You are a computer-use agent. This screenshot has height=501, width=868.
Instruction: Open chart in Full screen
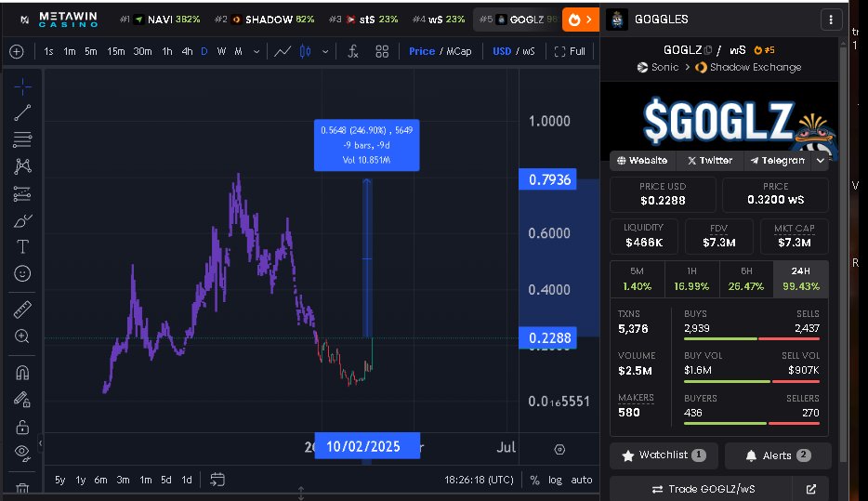pos(570,51)
